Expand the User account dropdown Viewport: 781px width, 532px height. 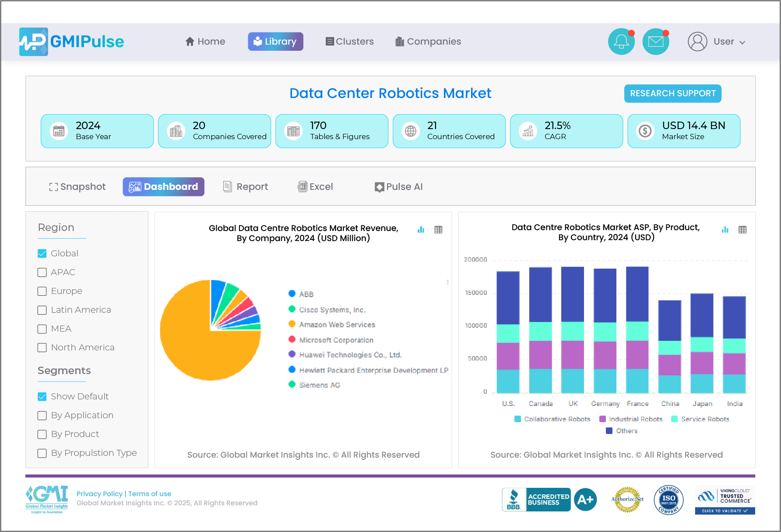(x=717, y=42)
